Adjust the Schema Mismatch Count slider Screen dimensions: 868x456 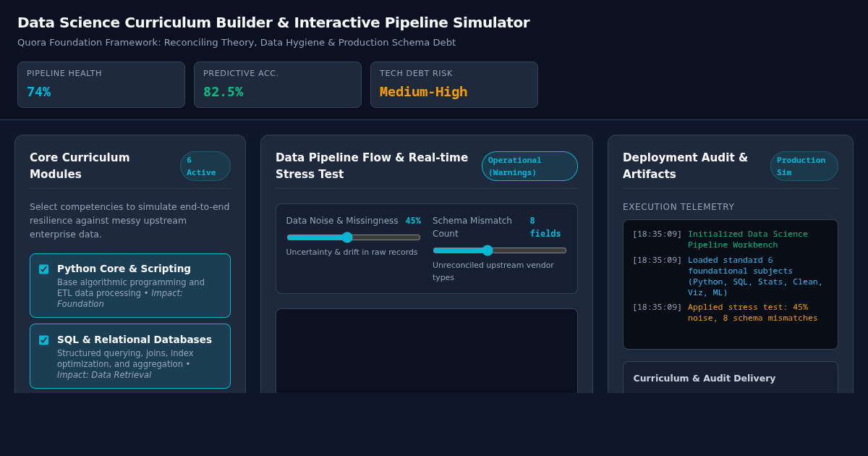coord(500,250)
